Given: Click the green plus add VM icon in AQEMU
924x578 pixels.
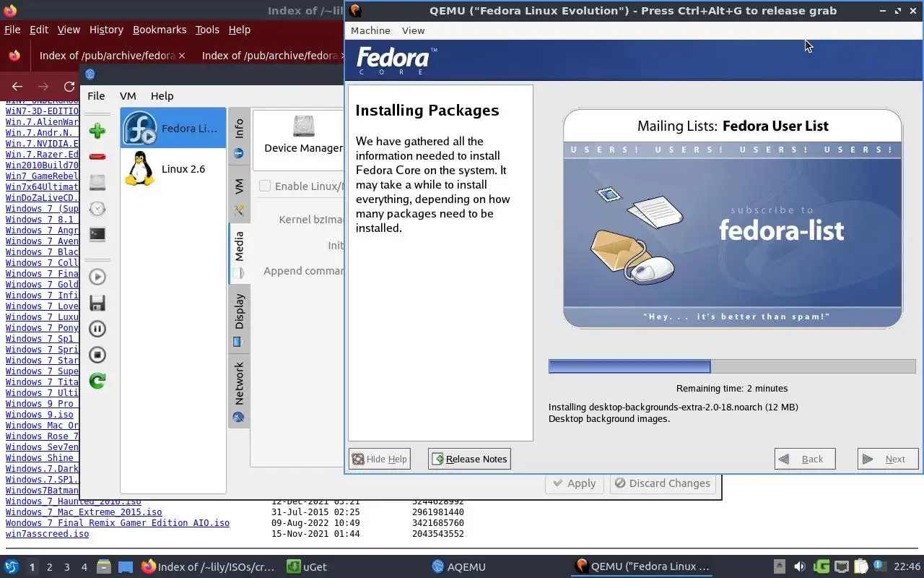Looking at the screenshot, I should (x=97, y=131).
